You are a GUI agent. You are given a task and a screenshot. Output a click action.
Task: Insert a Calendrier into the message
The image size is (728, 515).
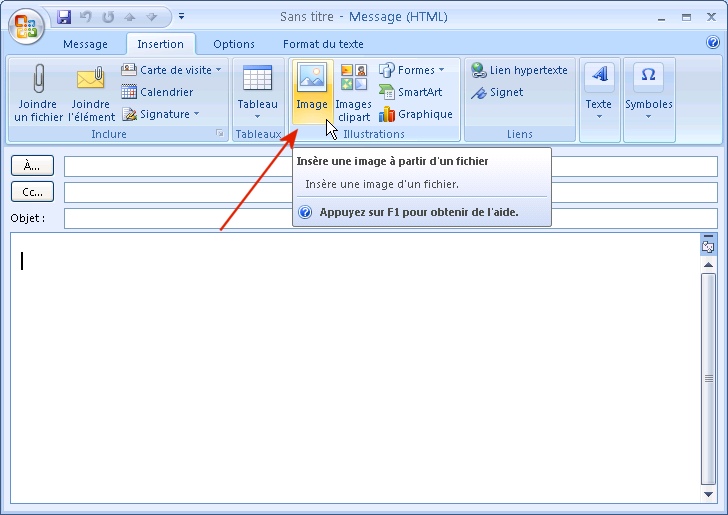coord(157,91)
